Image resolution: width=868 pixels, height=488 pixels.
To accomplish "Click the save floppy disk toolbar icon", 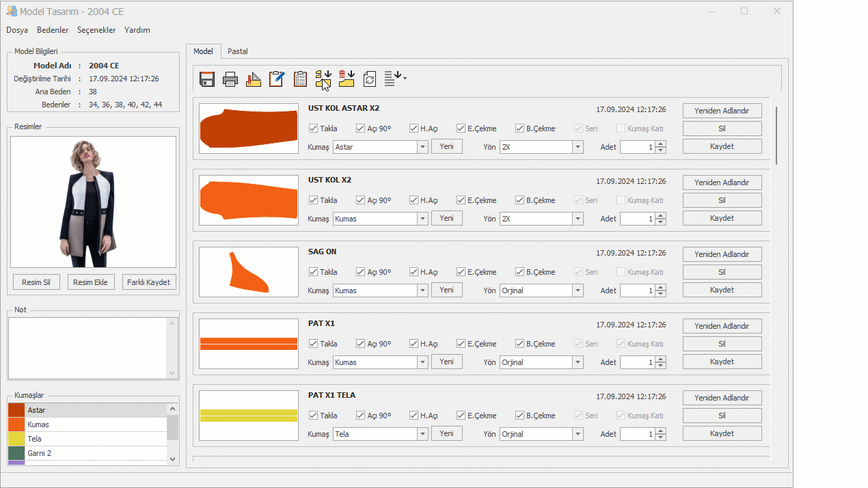I will pyautogui.click(x=207, y=79).
